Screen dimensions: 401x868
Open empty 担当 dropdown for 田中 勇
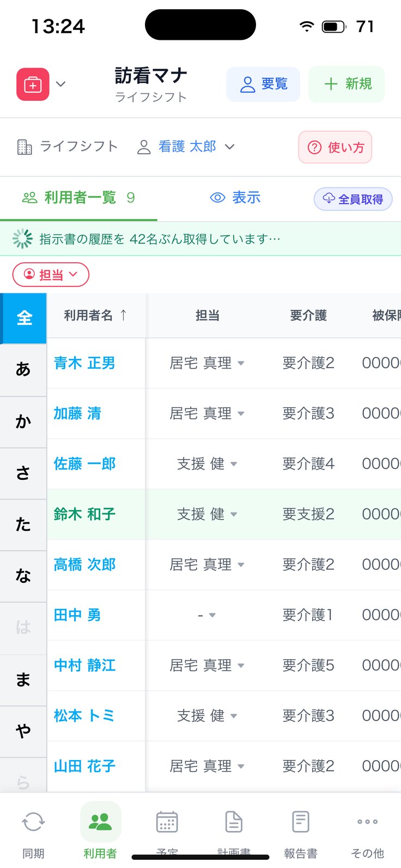pos(207,615)
